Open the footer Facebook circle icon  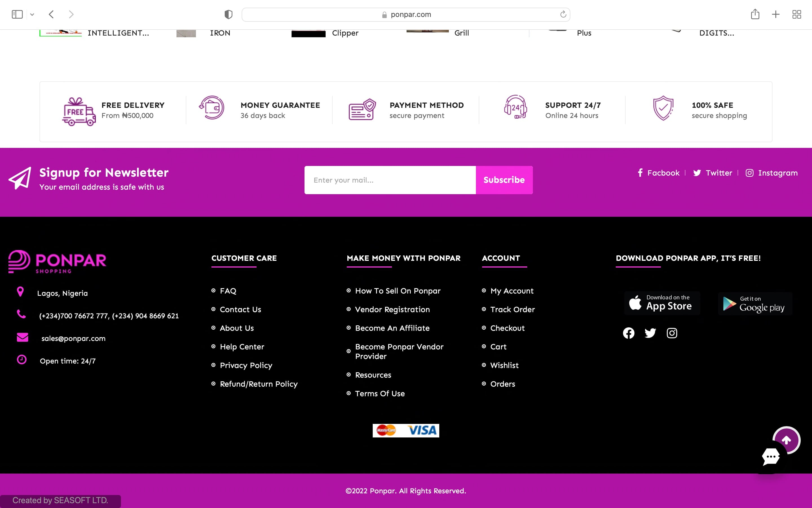[628, 333]
